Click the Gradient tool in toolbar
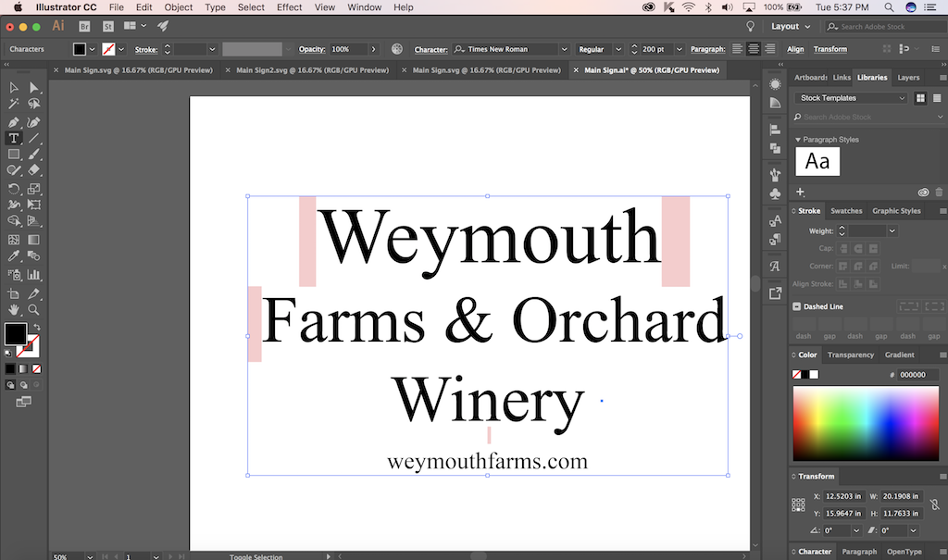The height and width of the screenshot is (560, 948). (34, 240)
